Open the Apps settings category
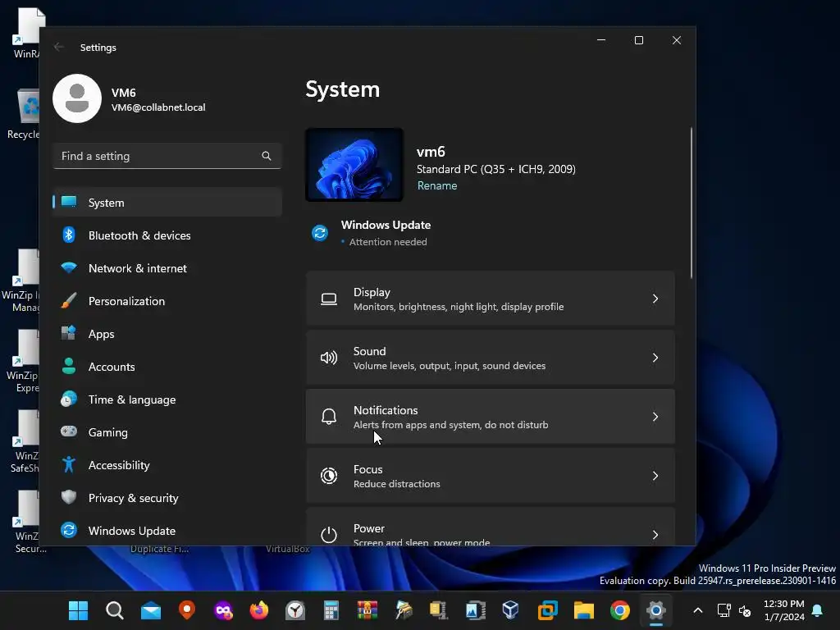Viewport: 840px width, 630px height. click(x=167, y=334)
